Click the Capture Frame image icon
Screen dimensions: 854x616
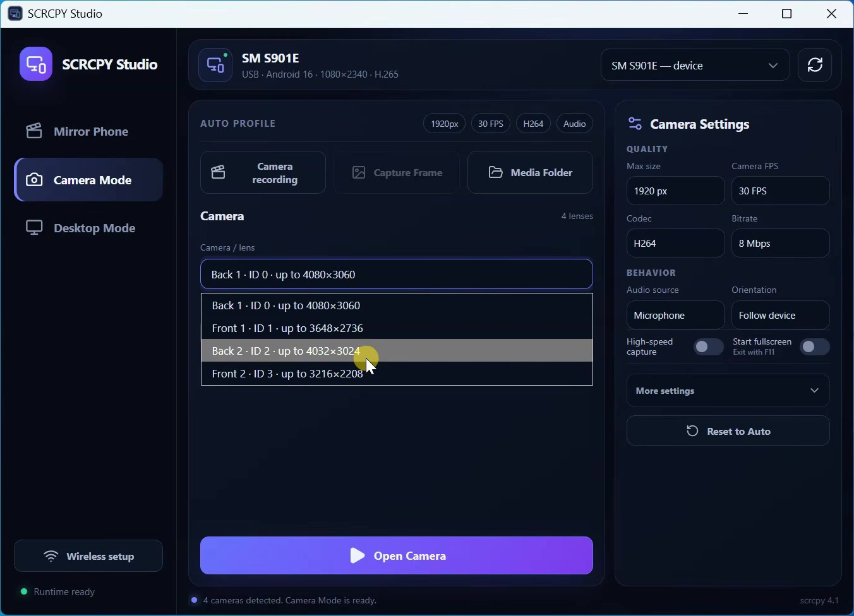[359, 172]
